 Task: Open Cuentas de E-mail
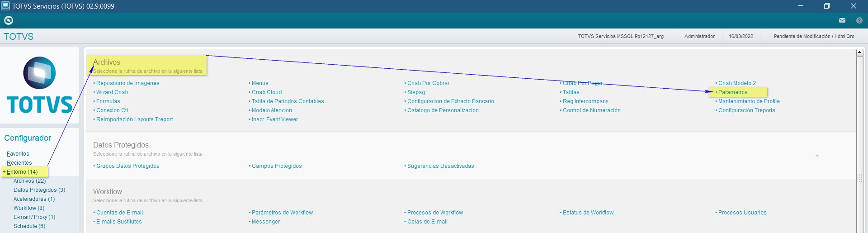119,213
